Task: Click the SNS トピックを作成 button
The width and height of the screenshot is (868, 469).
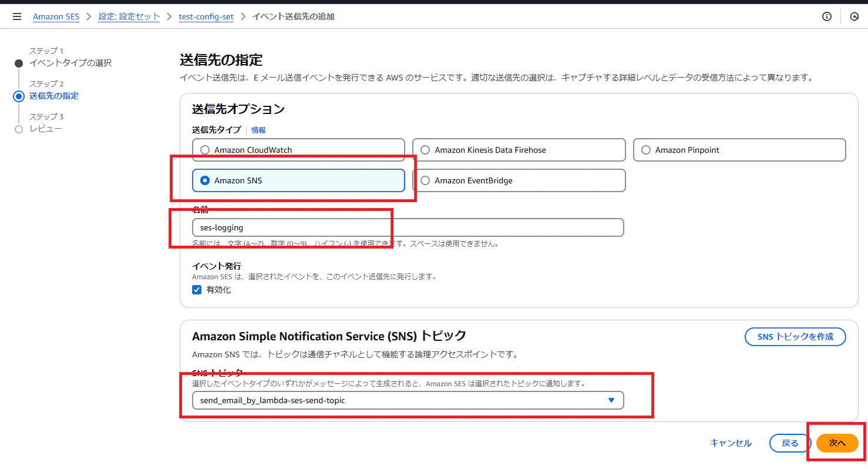Action: click(795, 337)
